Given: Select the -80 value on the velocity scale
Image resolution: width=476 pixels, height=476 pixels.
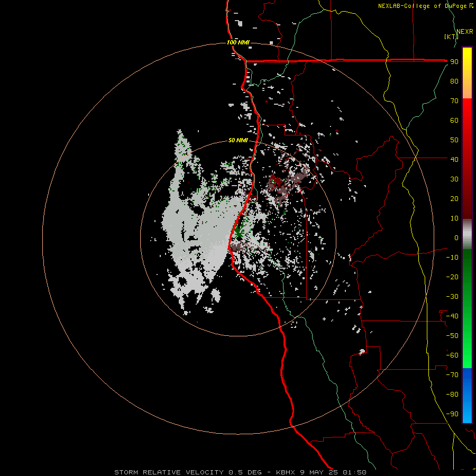Looking at the screenshot, I should coord(452,395).
